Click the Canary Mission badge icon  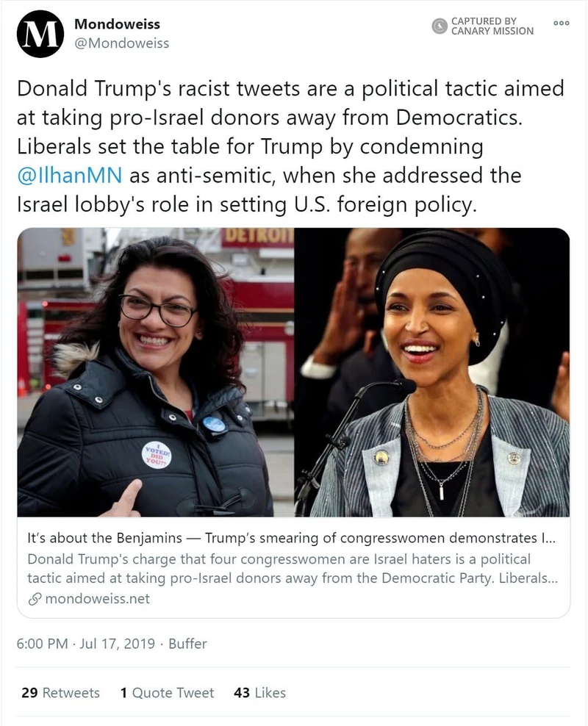[440, 26]
